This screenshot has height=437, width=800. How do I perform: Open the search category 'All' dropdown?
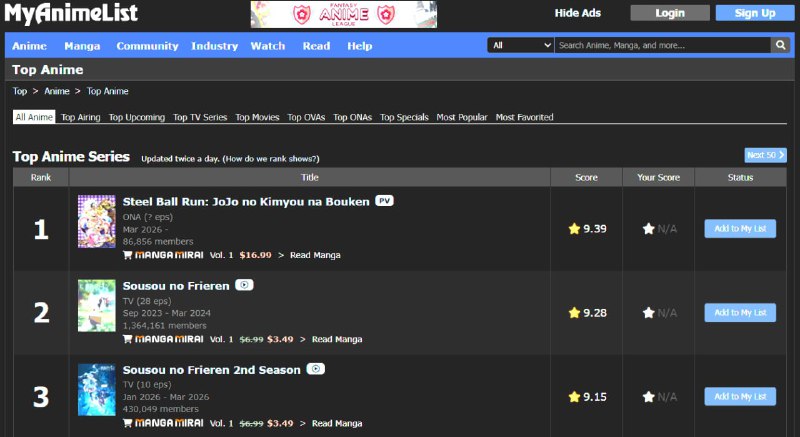[520, 45]
